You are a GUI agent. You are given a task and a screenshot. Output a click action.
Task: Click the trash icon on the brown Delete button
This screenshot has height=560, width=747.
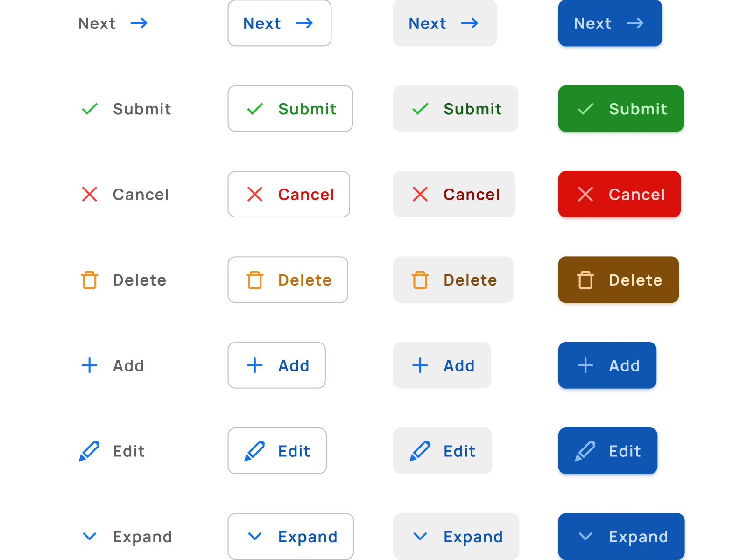click(585, 280)
